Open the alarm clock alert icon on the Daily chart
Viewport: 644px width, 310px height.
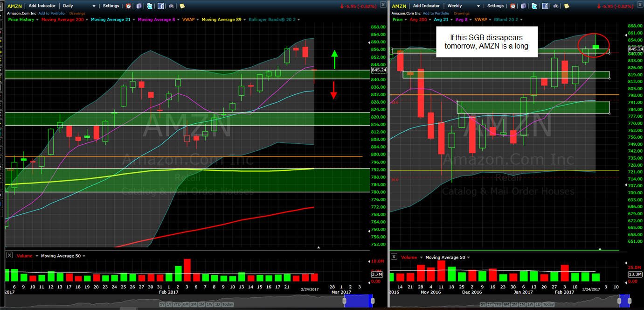128,6
